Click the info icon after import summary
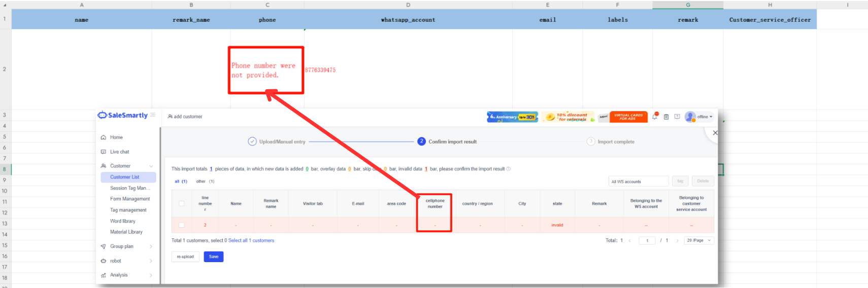The width and height of the screenshot is (868, 288). pos(508,169)
